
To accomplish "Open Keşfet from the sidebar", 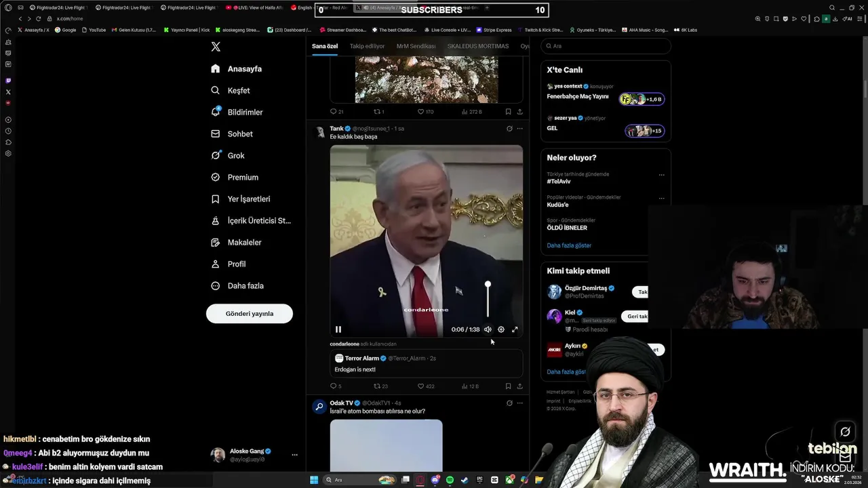I will tap(230, 90).
